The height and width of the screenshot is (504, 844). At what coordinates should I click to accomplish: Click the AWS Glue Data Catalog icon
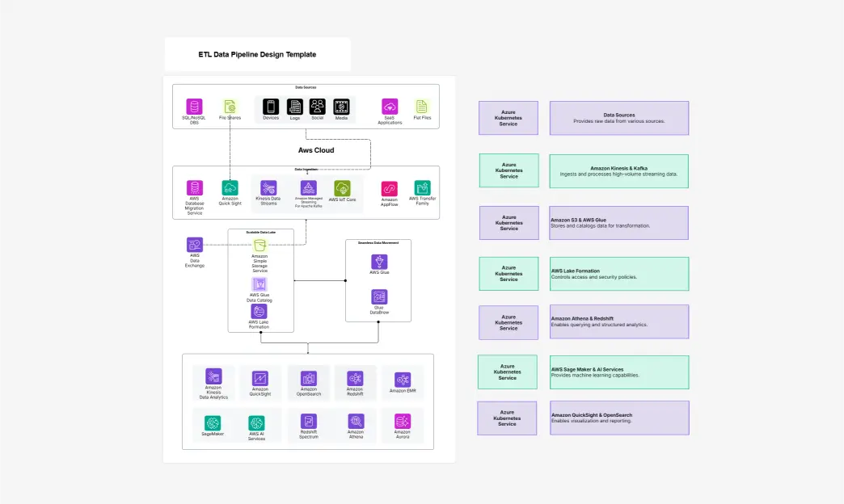coord(259,284)
